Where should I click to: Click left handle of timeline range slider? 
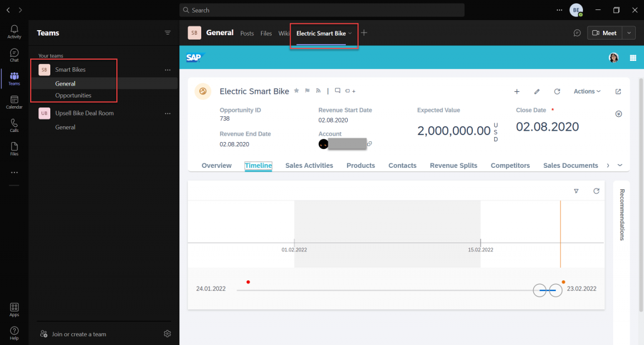point(539,290)
